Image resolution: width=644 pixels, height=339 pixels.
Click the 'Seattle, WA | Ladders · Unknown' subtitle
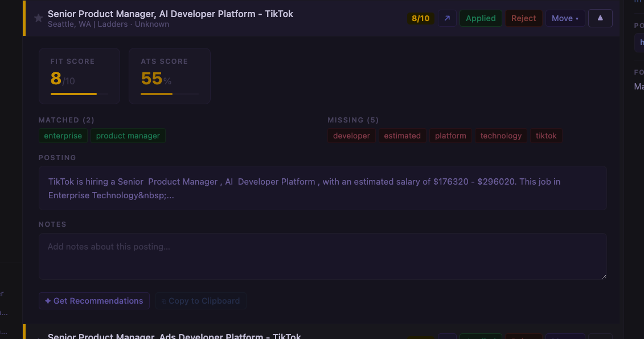pos(108,24)
